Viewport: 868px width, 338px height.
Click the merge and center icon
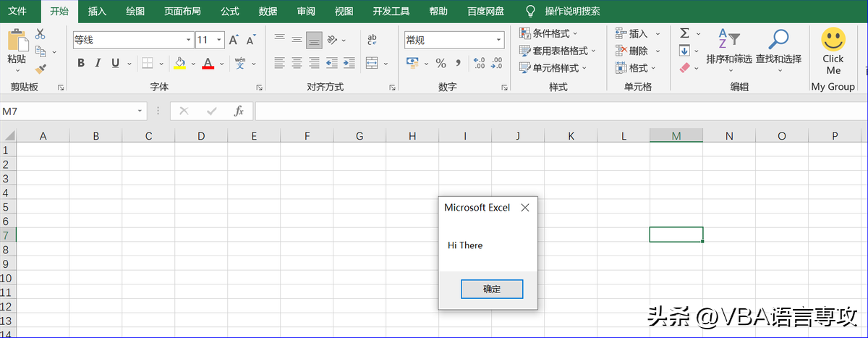(x=372, y=63)
